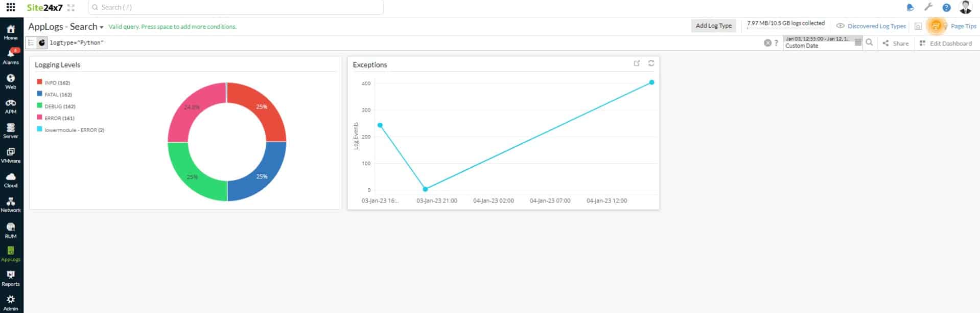
Task: Select the APM icon in the sidebar
Action: (11, 106)
